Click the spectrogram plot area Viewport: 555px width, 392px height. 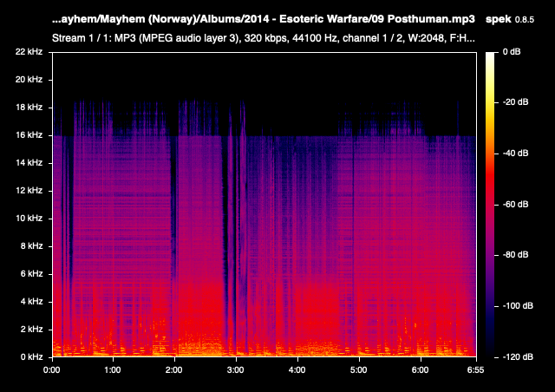pyautogui.click(x=264, y=205)
